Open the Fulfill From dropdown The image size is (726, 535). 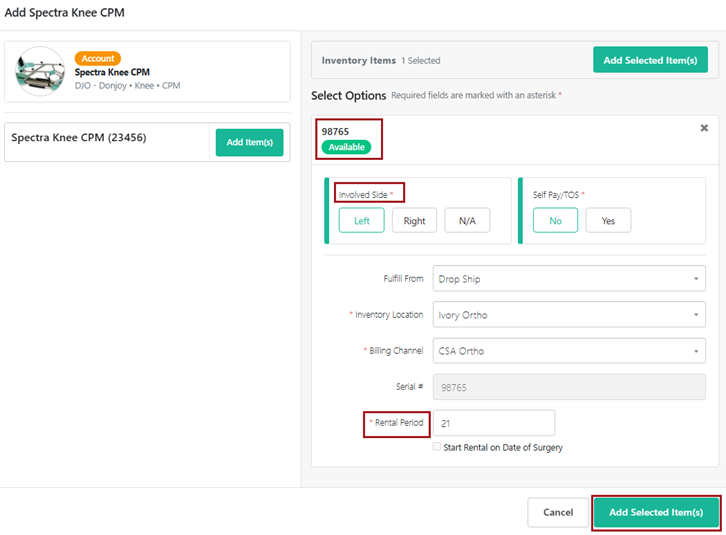[568, 279]
